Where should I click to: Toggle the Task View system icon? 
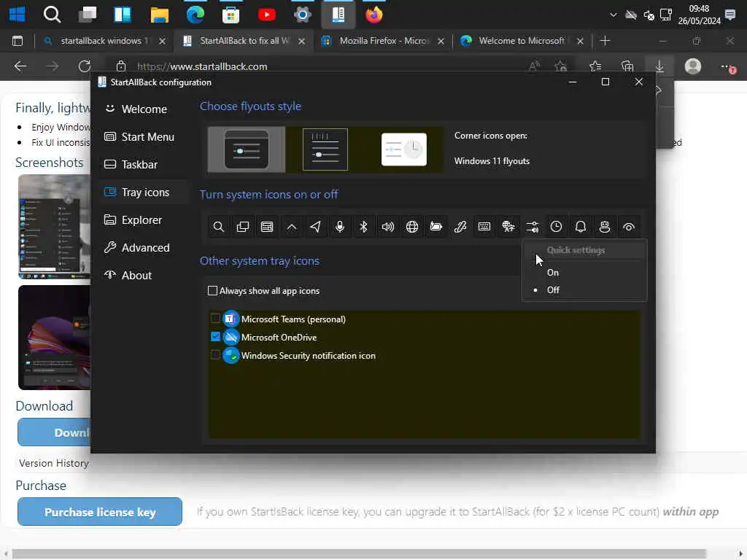click(x=242, y=227)
